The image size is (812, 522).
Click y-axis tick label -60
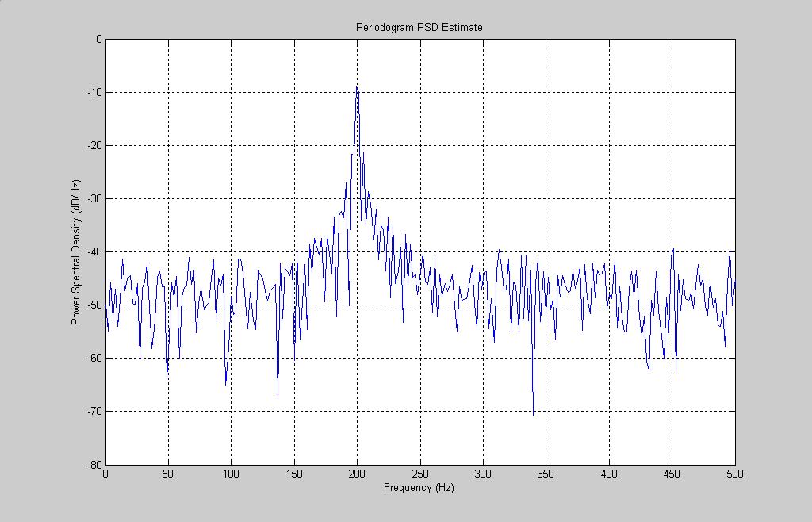coord(95,359)
